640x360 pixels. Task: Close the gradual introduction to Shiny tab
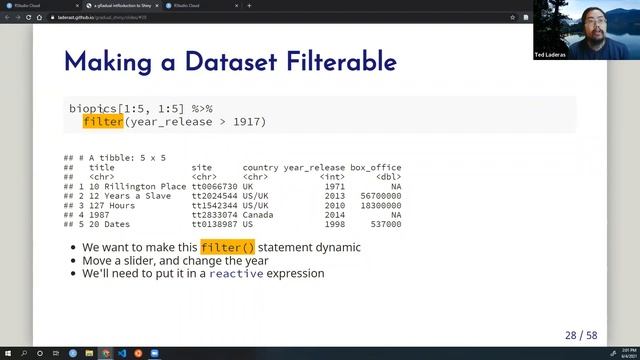click(157, 6)
